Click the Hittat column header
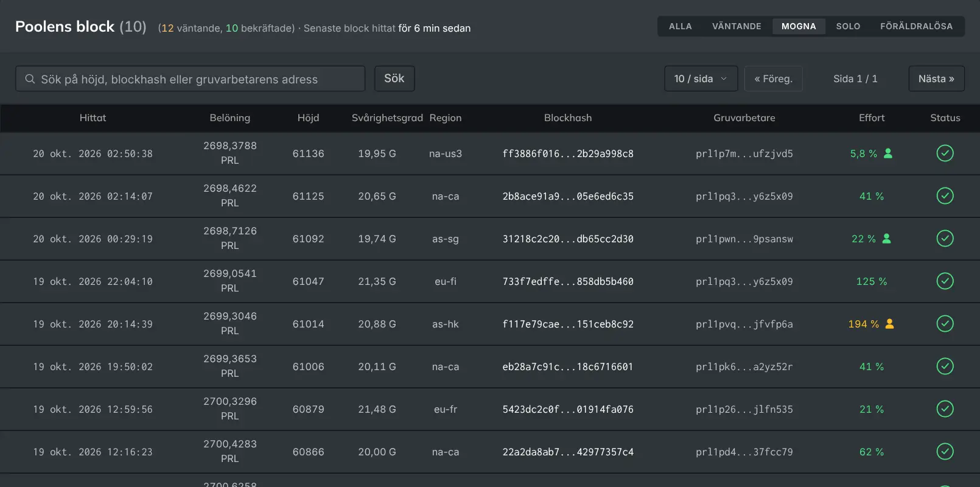Image resolution: width=980 pixels, height=487 pixels. [x=93, y=117]
